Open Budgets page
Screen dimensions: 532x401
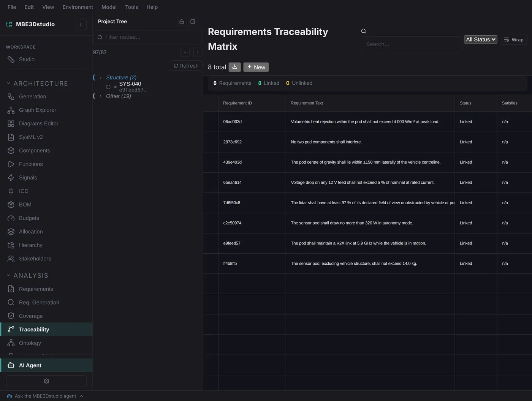pyautogui.click(x=46, y=218)
